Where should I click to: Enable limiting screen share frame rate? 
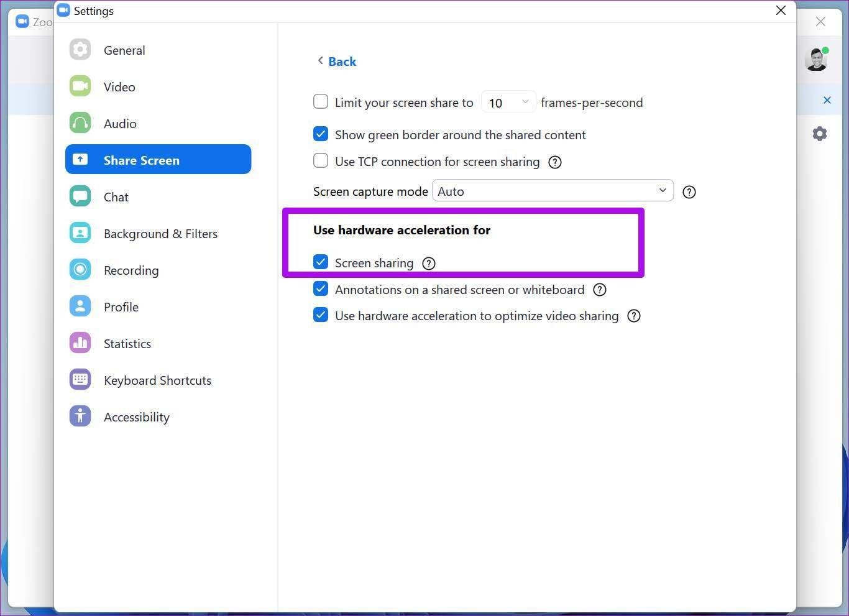(320, 101)
